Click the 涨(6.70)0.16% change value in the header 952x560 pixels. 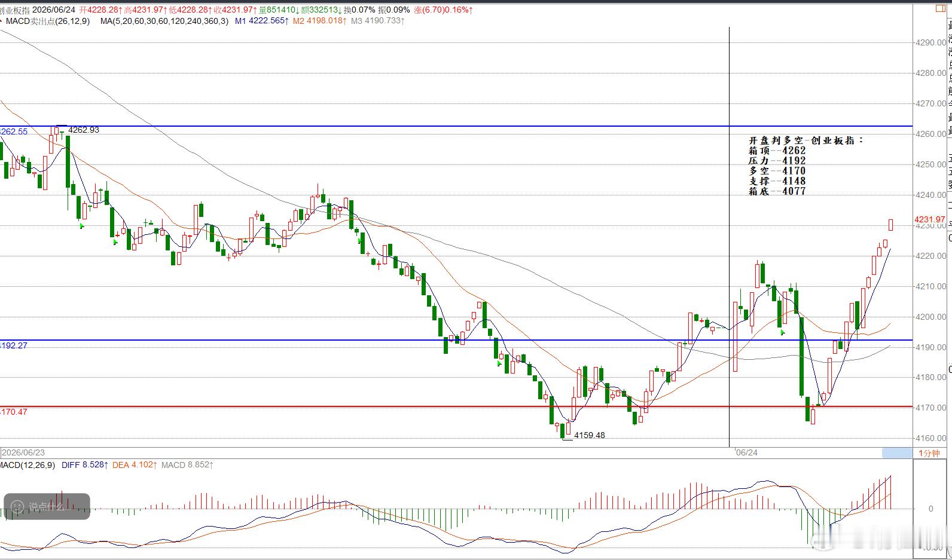pos(443,10)
